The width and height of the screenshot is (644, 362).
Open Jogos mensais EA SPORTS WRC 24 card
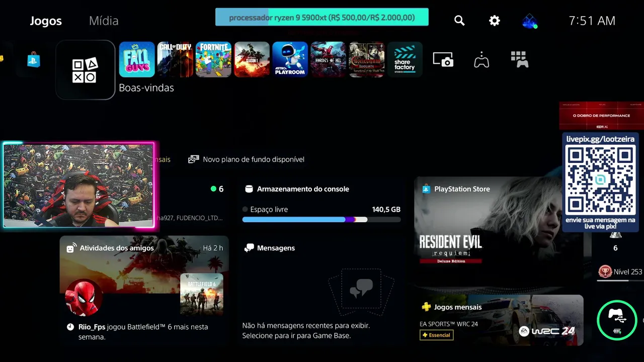(499, 320)
